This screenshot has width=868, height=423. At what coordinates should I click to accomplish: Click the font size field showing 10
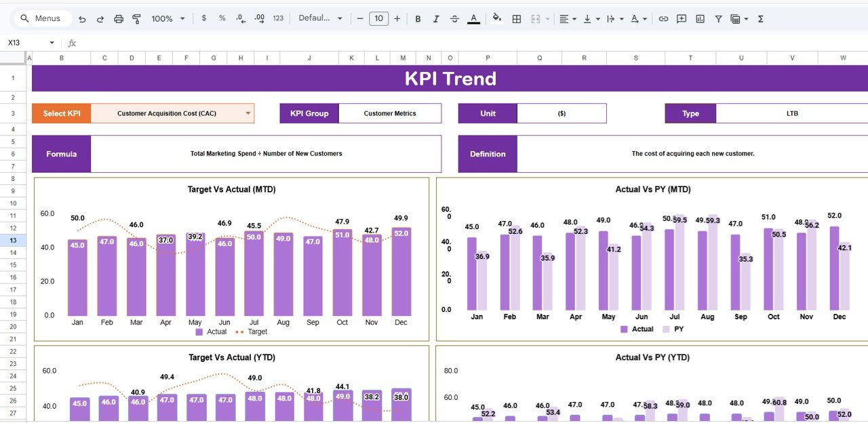click(378, 19)
